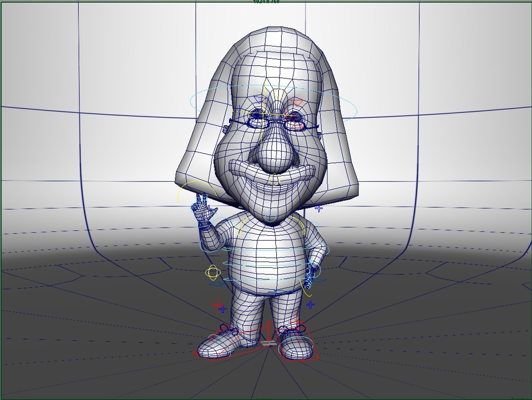Click the shoelace bow on the left shoe
This screenshot has width=532, height=400.
[x=228, y=329]
